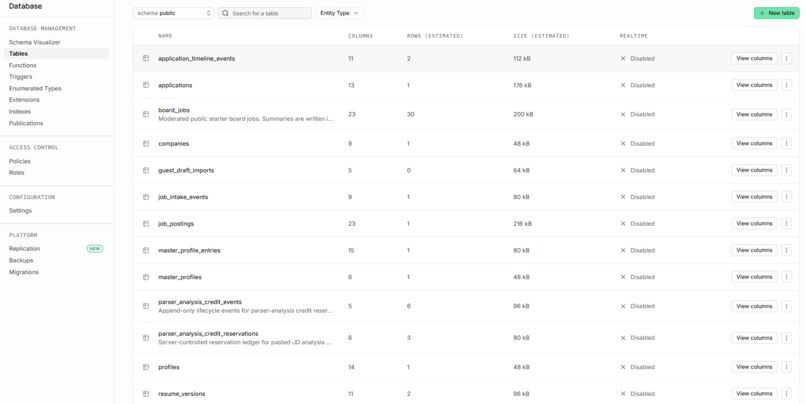Open Roles under Access Control
The height and width of the screenshot is (404, 806).
point(16,173)
